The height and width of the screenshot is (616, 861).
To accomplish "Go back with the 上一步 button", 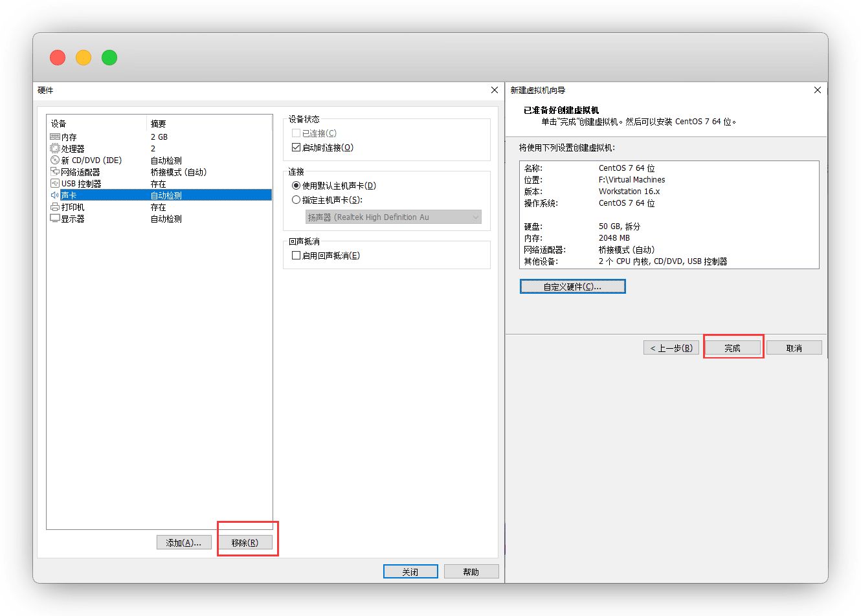I will click(x=671, y=348).
